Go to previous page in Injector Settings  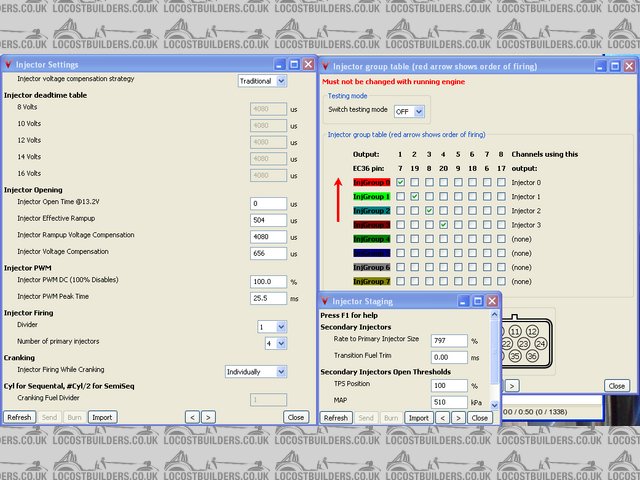click(190, 417)
